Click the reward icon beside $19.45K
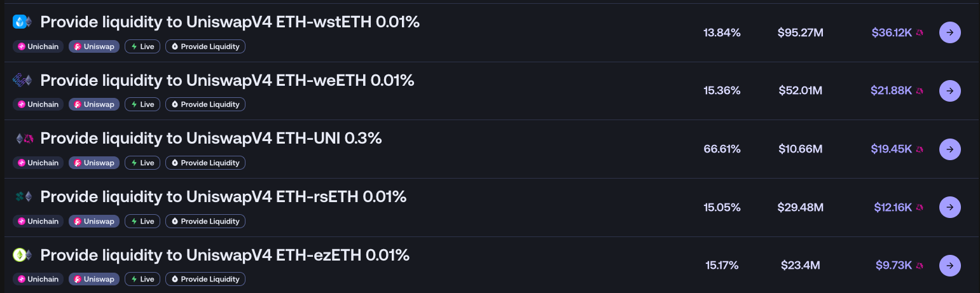 [x=920, y=149]
